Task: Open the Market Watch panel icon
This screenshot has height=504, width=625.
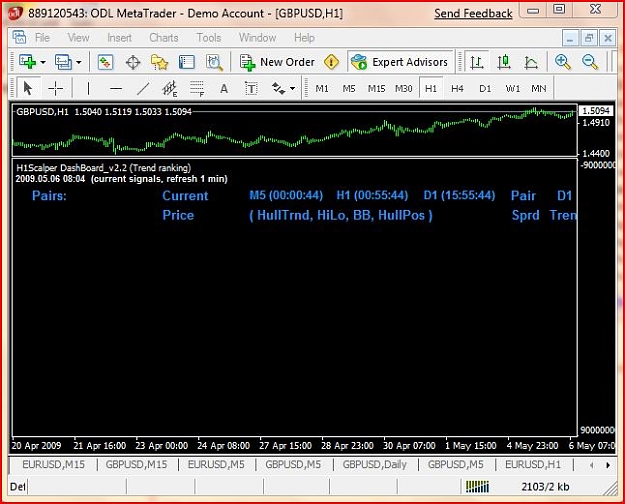Action: 105,62
